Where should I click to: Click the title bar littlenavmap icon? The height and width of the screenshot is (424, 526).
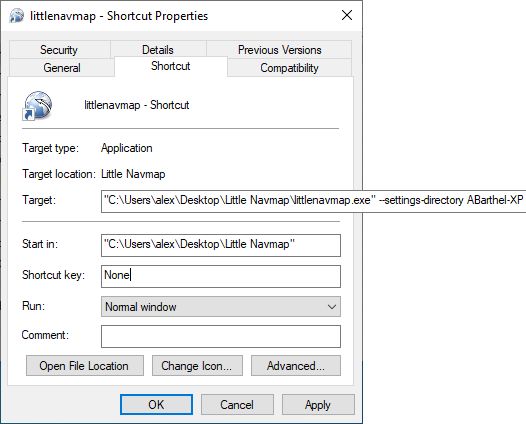pos(16,16)
